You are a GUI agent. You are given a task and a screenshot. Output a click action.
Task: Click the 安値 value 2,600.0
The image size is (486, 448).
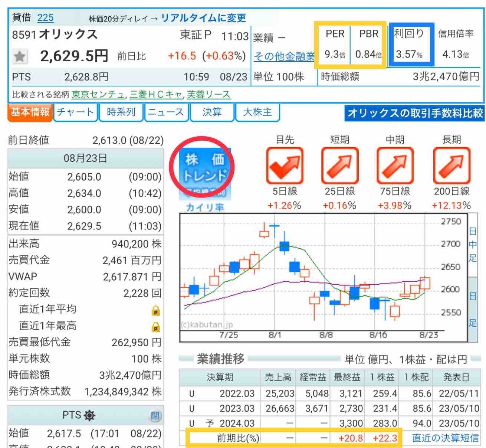point(84,210)
